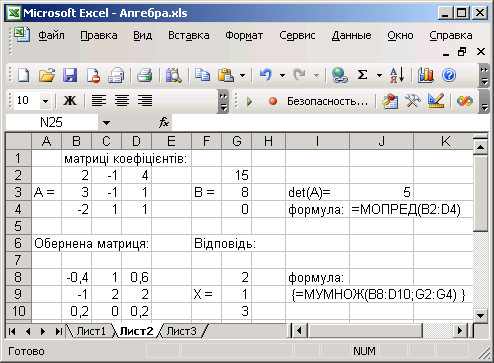Open Undo history dropdown arrow
Viewport: 494px width, 363px height.
282,75
